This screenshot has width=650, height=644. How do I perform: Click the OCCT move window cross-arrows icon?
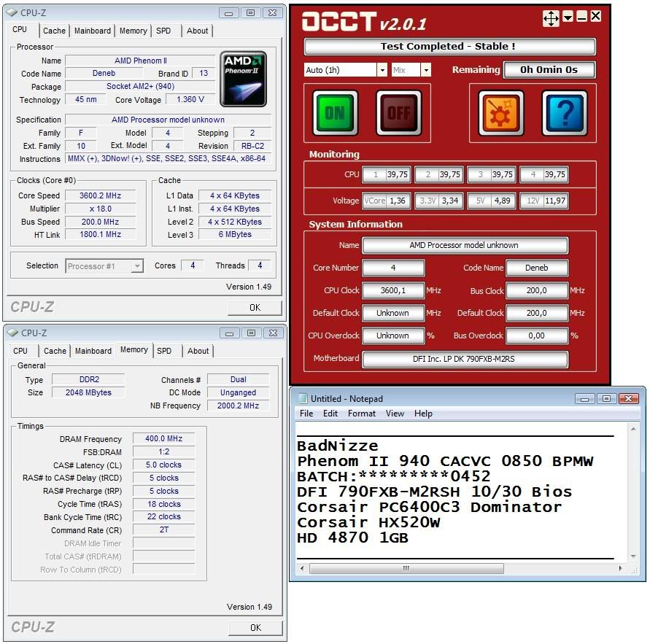pos(551,18)
